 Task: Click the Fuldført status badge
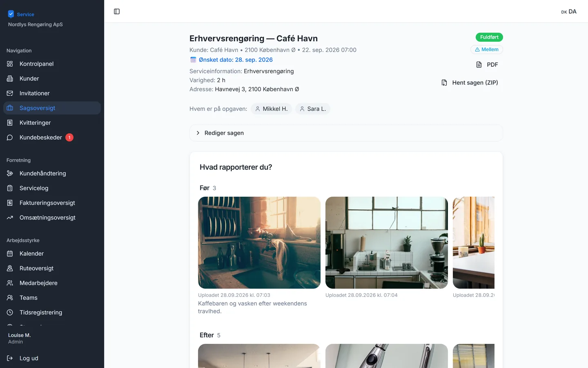(x=489, y=37)
